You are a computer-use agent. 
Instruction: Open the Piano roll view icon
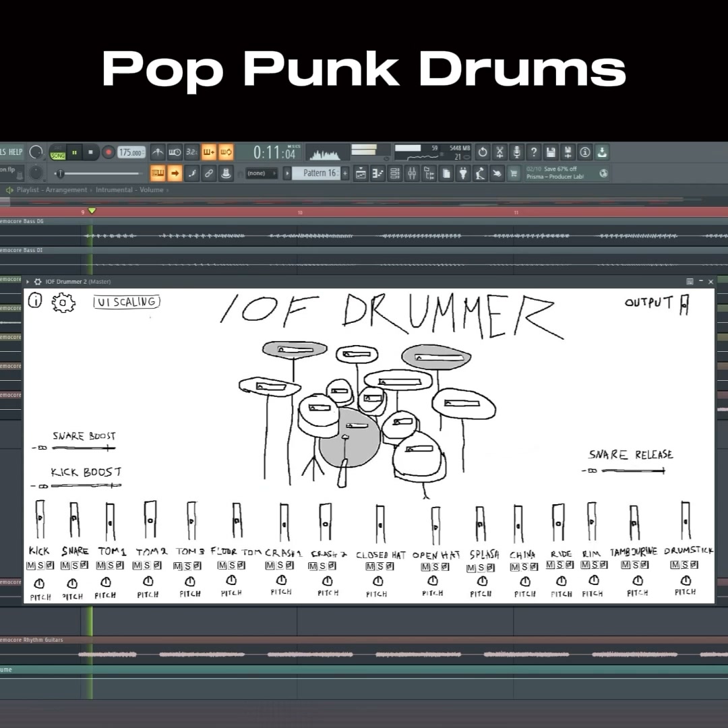click(x=378, y=174)
